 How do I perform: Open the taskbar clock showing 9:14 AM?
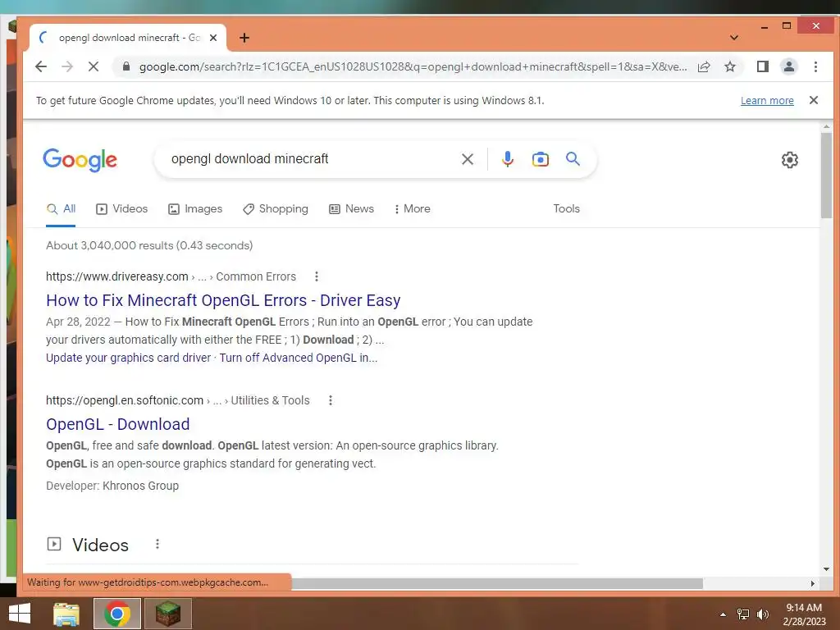tap(804, 614)
